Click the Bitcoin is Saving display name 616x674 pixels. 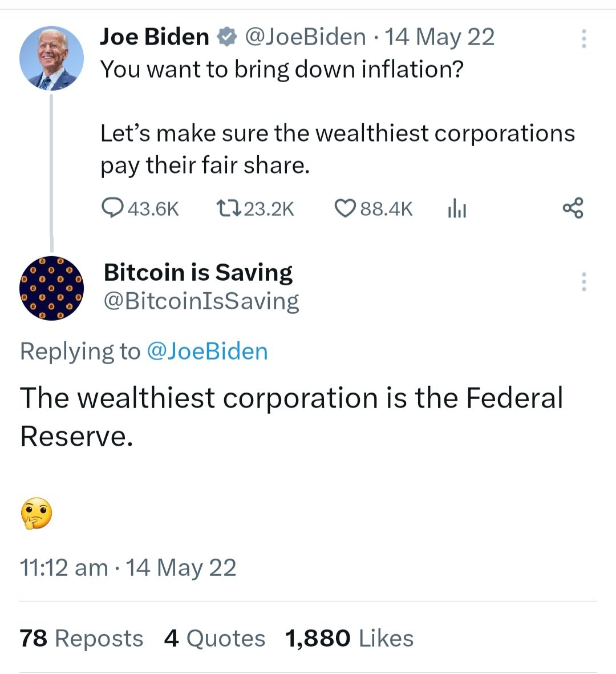pyautogui.click(x=198, y=272)
